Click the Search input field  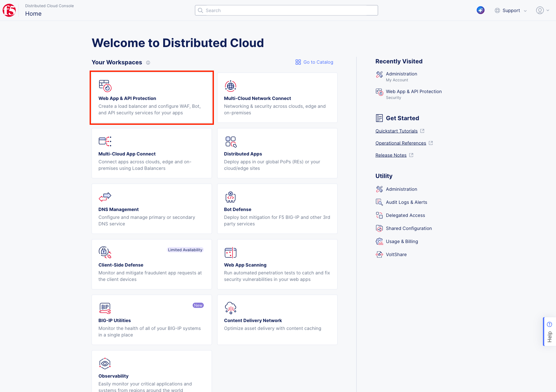[x=287, y=10]
